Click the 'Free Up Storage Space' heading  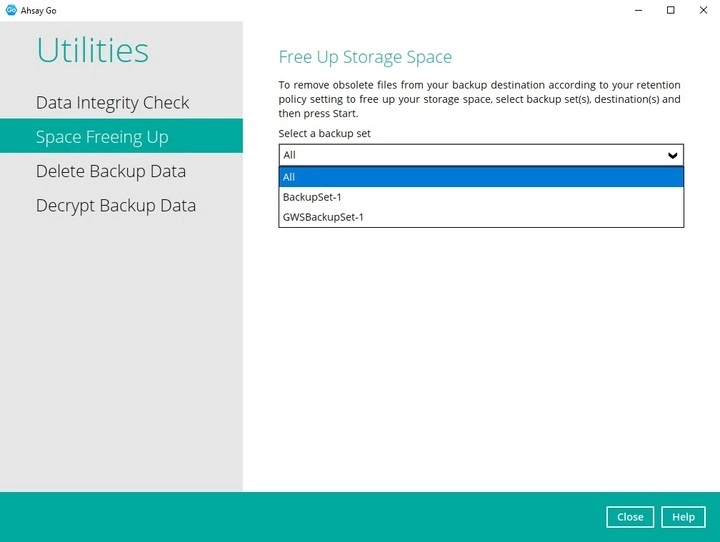click(x=365, y=57)
